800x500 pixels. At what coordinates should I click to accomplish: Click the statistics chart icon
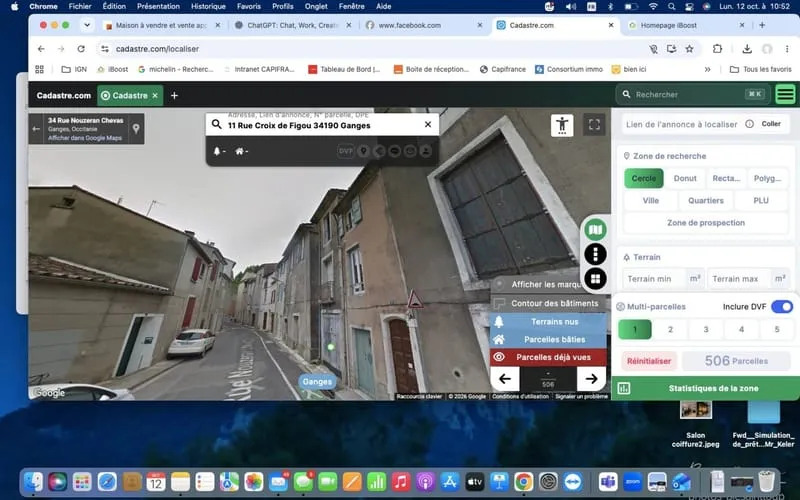[x=623, y=388]
